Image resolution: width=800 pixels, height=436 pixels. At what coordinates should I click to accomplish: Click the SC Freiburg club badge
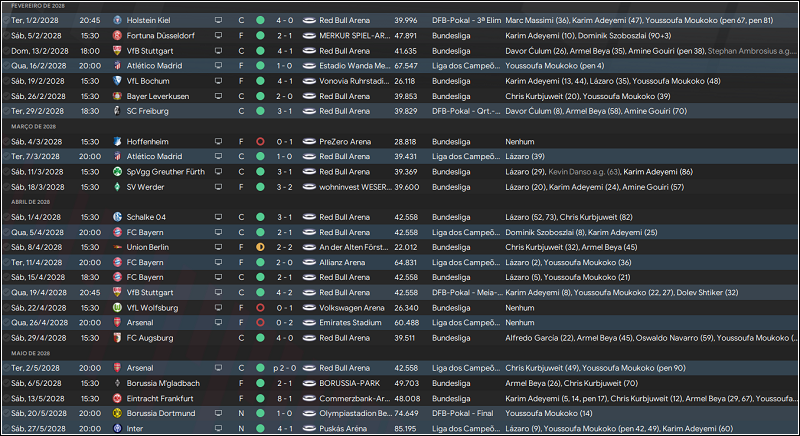click(x=117, y=111)
